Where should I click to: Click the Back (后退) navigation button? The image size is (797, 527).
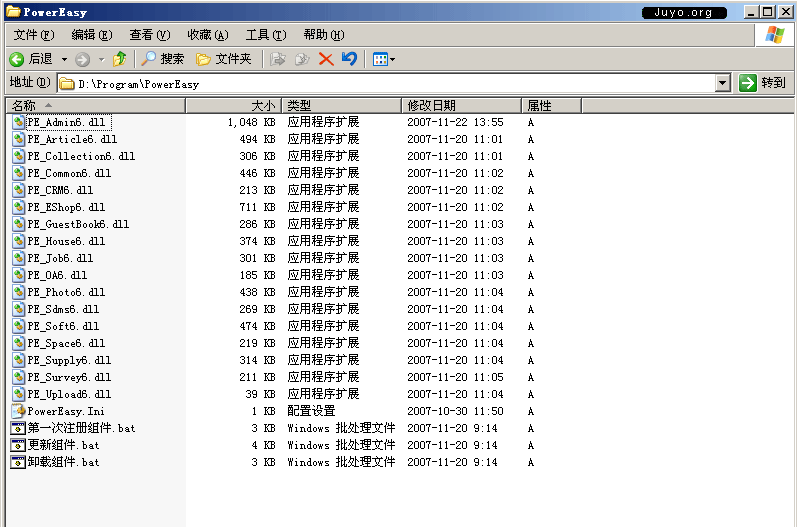(31, 59)
